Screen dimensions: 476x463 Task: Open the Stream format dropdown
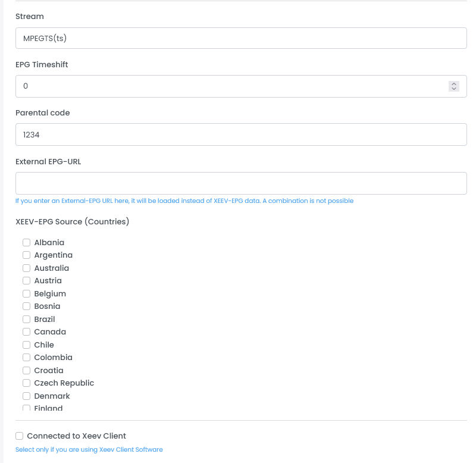pyautogui.click(x=241, y=38)
